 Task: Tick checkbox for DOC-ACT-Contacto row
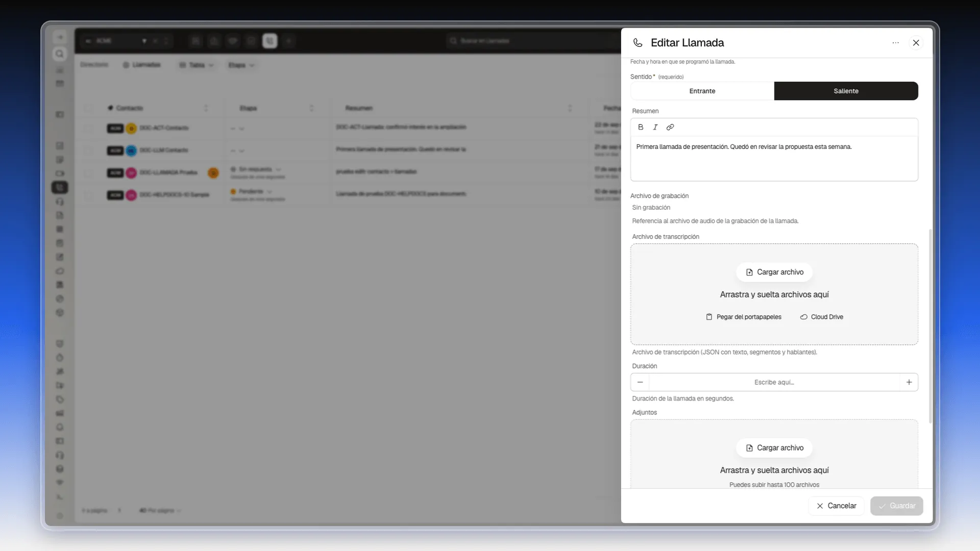pos(89,128)
